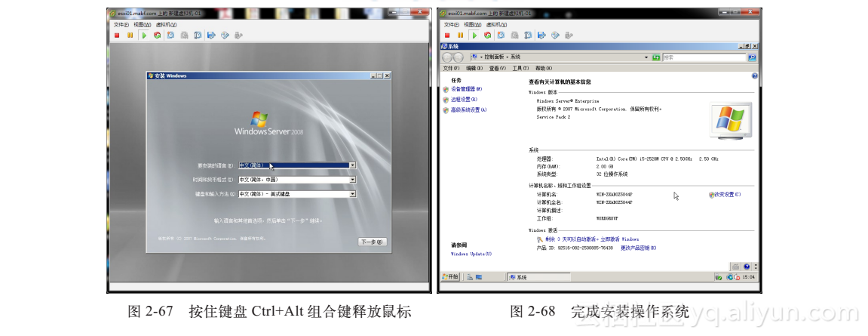Click the yellow Suspend icon in right console

click(460, 35)
